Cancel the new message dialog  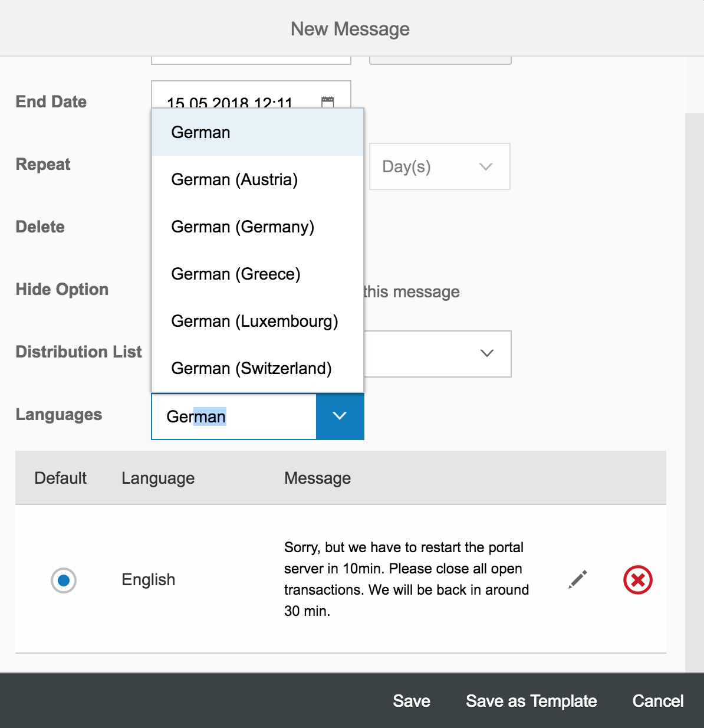(658, 701)
